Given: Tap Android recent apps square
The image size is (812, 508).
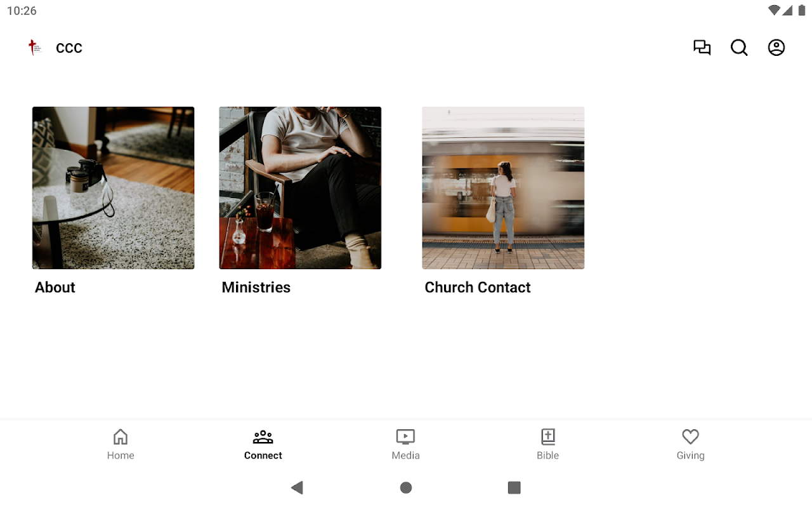Looking at the screenshot, I should [514, 488].
